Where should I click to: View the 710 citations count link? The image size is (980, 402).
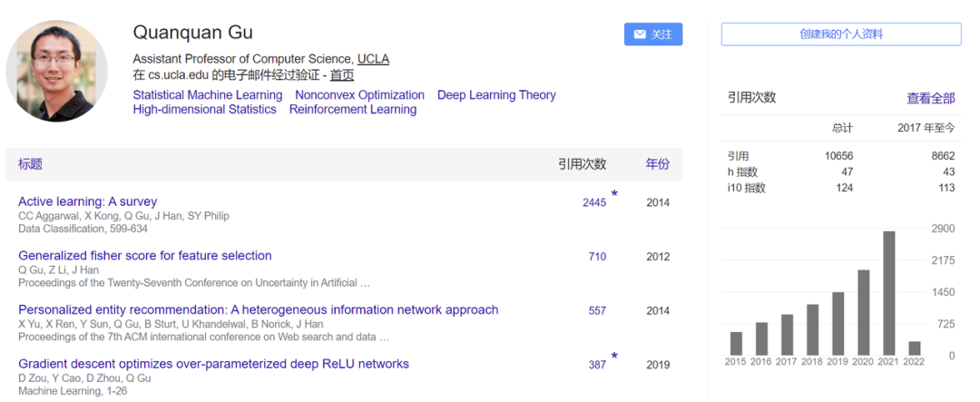597,257
